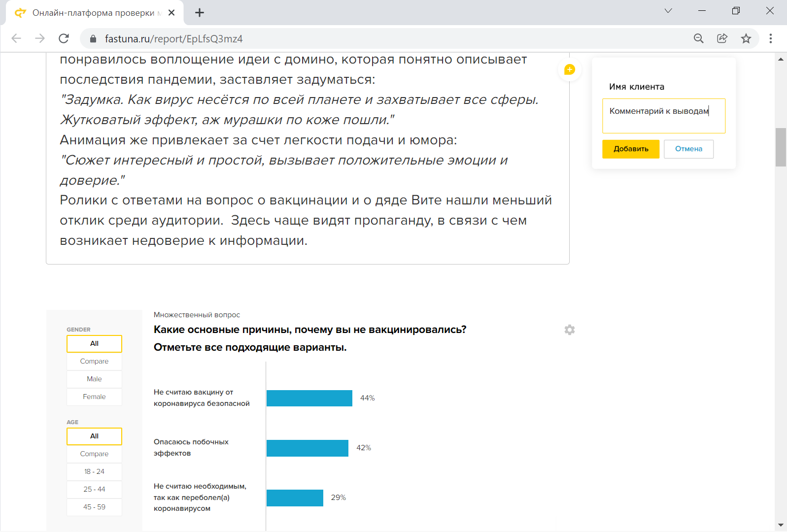Image resolution: width=787 pixels, height=532 pixels.
Task: Click label 'Не считаю вакцину от коронавируса безопасной'
Action: pos(202,398)
